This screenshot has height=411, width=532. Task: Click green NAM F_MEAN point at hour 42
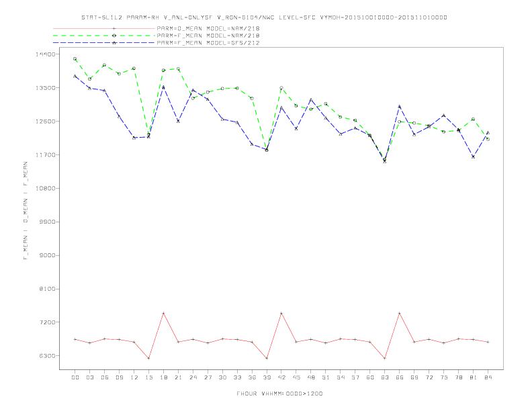(x=281, y=88)
